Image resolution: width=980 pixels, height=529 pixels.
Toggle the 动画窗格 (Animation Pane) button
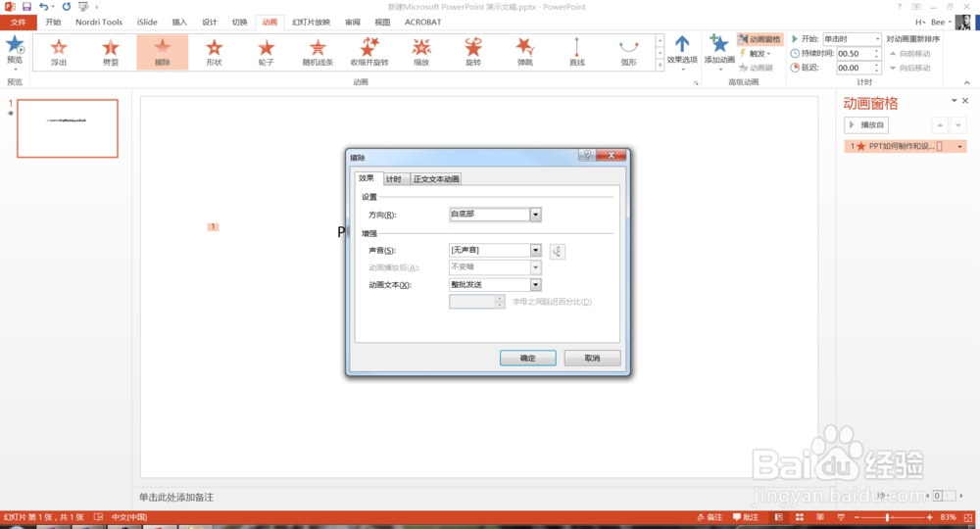[x=759, y=39]
